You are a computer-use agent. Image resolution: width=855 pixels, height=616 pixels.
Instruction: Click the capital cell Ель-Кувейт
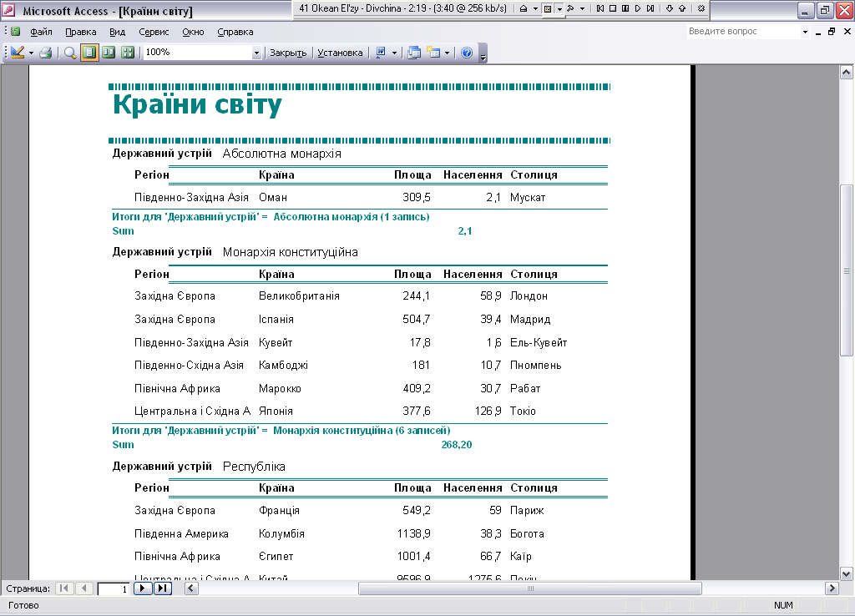point(539,343)
